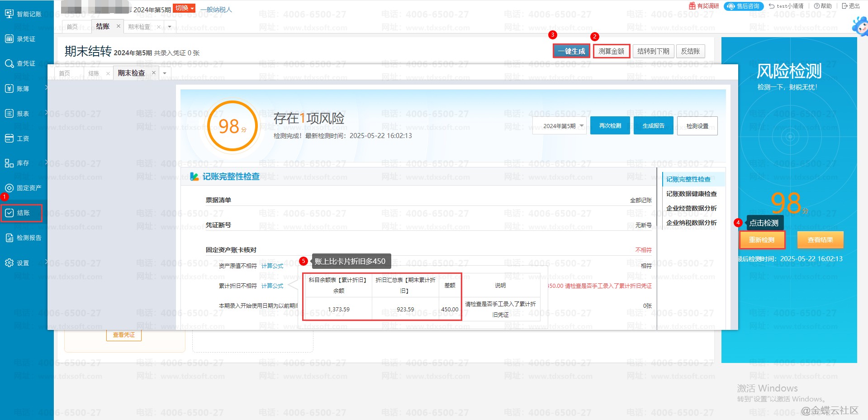Click the 录凭证 voucher entry icon

(x=9, y=39)
